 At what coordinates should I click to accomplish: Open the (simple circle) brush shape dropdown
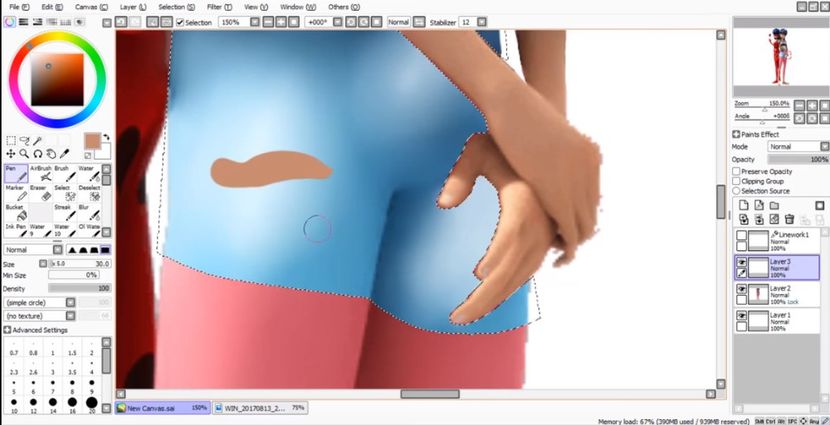point(56,302)
